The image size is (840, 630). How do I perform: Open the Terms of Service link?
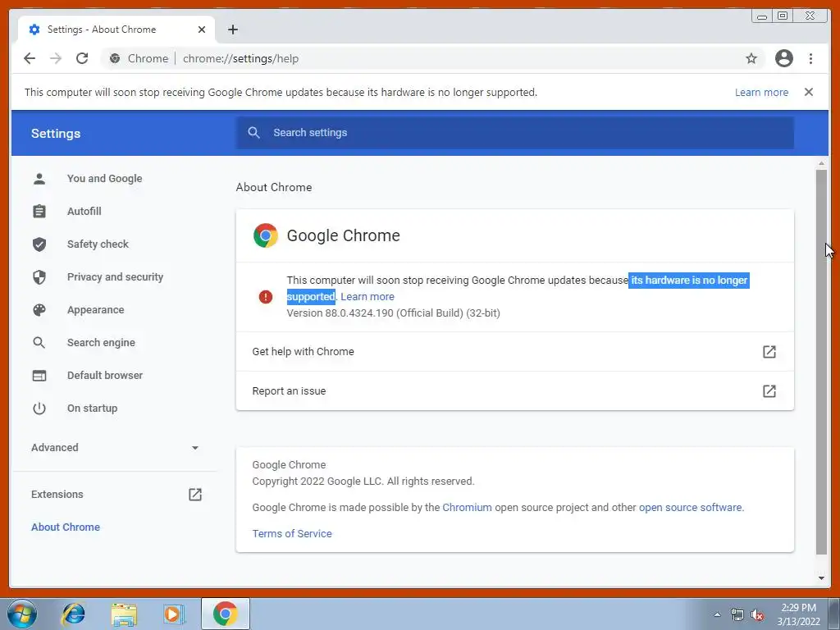point(292,533)
